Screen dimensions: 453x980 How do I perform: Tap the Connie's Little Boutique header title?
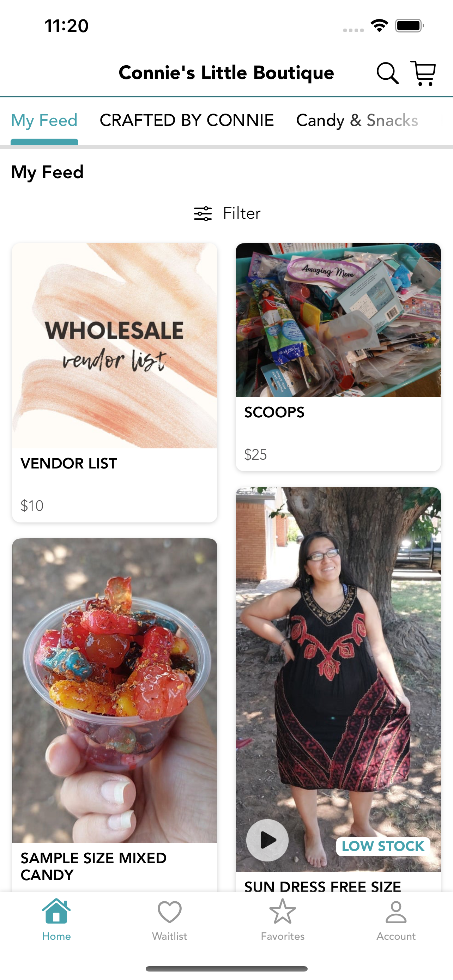click(x=226, y=73)
